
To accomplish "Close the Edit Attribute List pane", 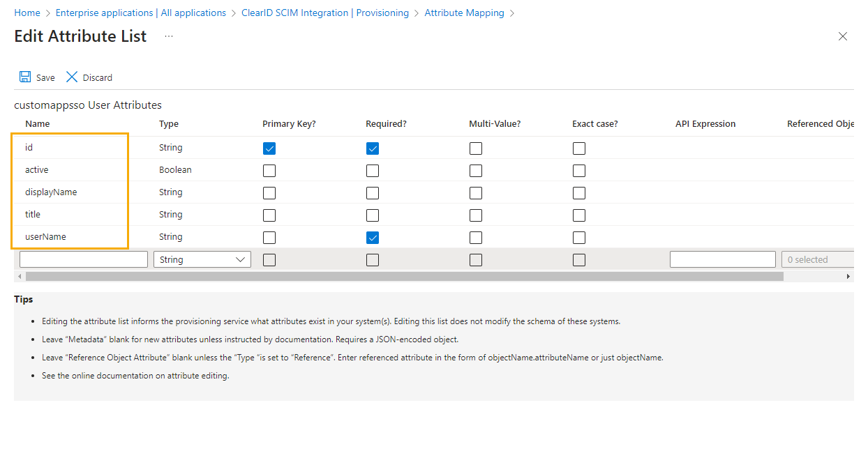I will pyautogui.click(x=842, y=36).
